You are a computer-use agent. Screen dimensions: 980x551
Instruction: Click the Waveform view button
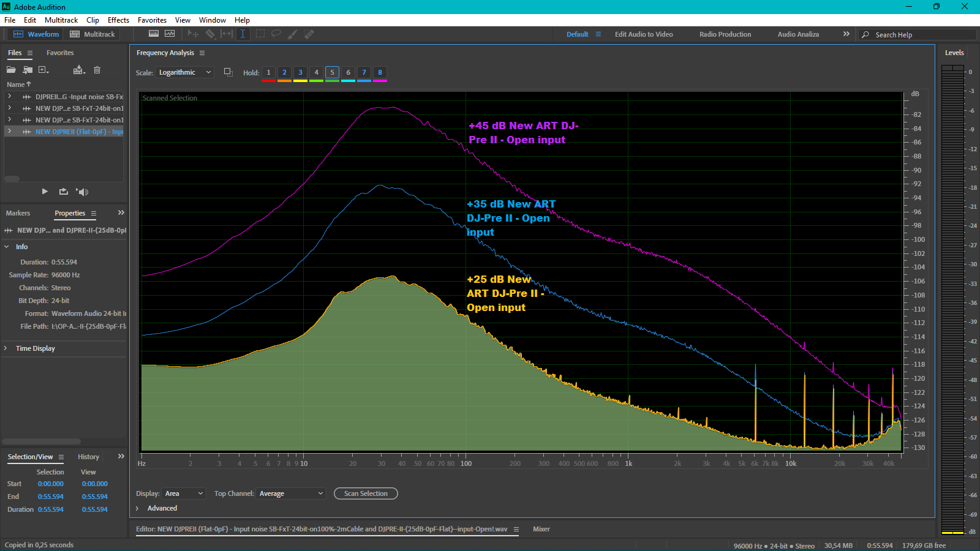coord(36,34)
